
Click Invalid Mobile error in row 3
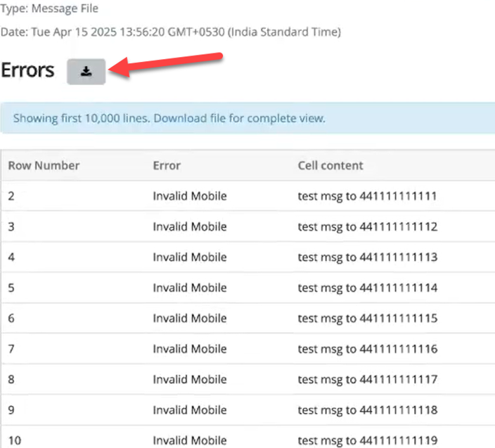pos(190,226)
